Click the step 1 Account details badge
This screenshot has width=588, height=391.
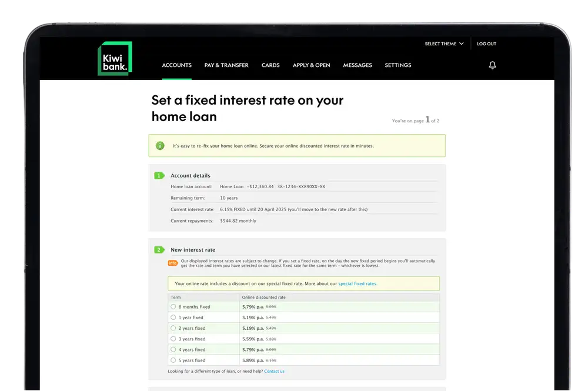point(158,175)
